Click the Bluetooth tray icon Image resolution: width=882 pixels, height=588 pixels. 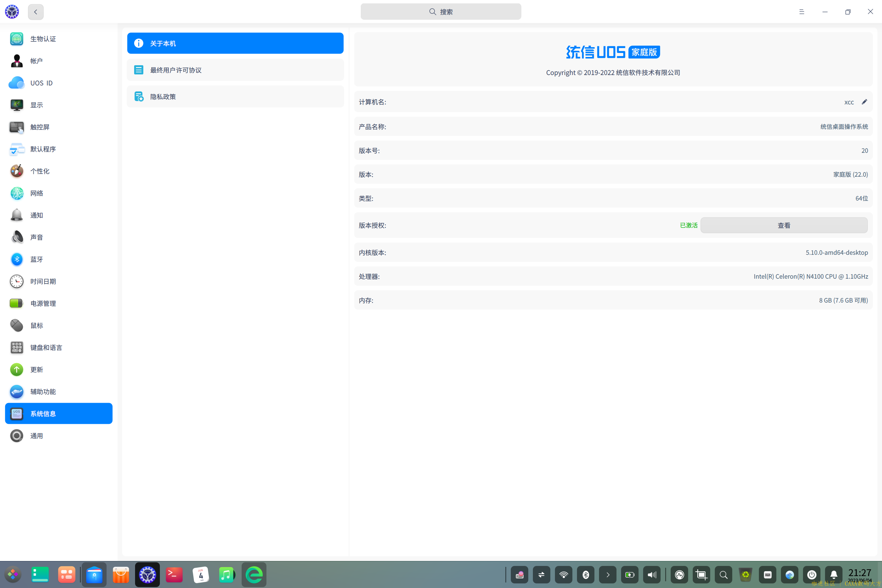pyautogui.click(x=586, y=575)
